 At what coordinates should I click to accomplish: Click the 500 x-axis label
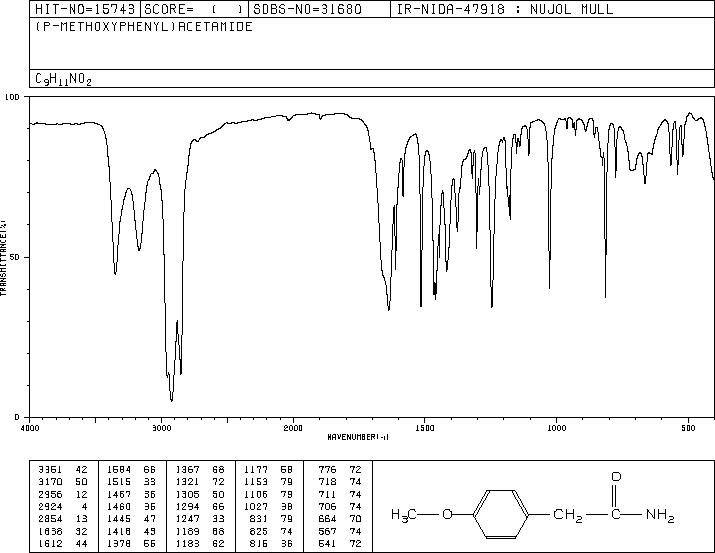point(688,428)
